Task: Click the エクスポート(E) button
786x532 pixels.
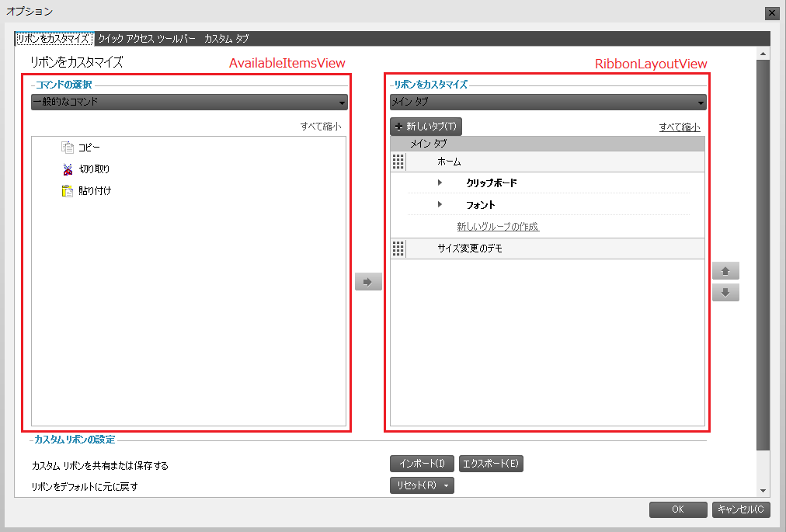Action: pos(491,463)
